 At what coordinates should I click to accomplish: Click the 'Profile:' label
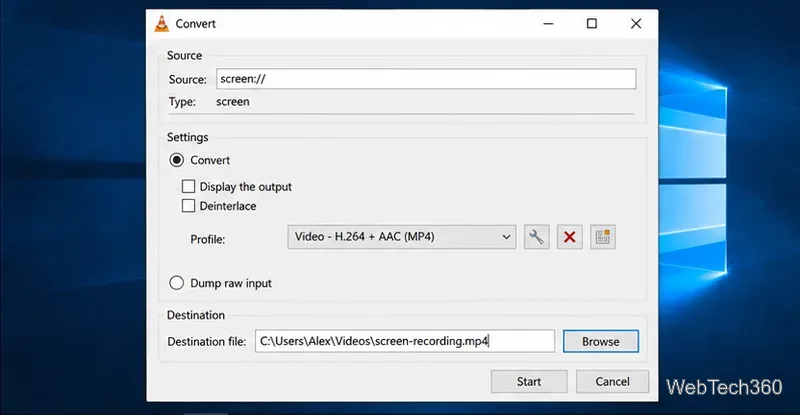[x=208, y=239]
